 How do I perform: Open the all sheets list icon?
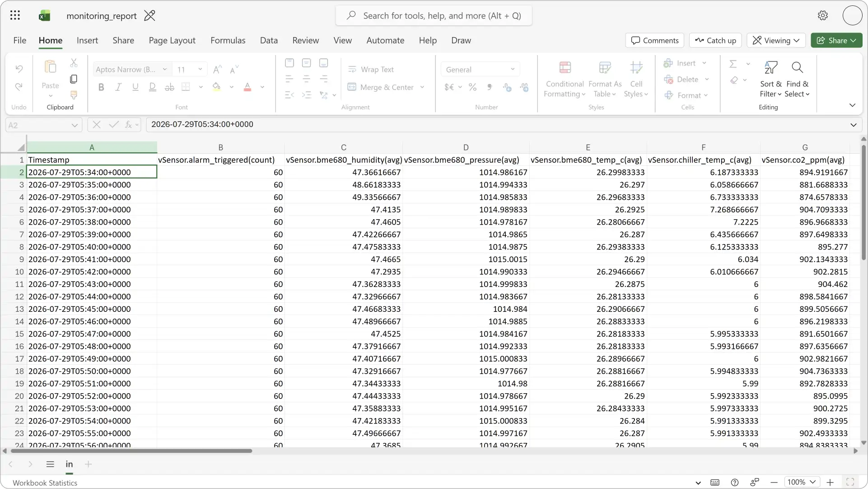tap(50, 464)
